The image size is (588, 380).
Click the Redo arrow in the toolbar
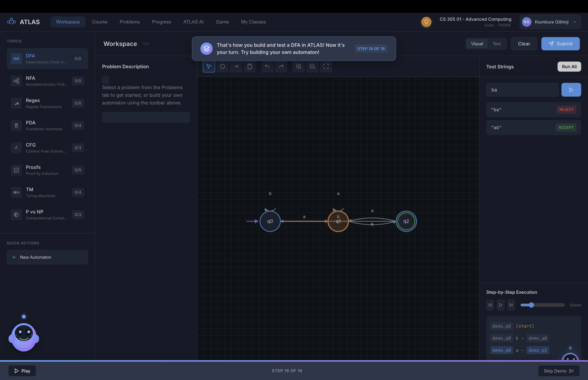(281, 67)
